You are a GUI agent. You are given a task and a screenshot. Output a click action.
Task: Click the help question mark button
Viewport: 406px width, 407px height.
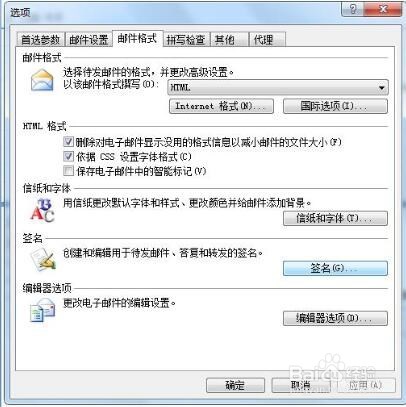point(353,9)
